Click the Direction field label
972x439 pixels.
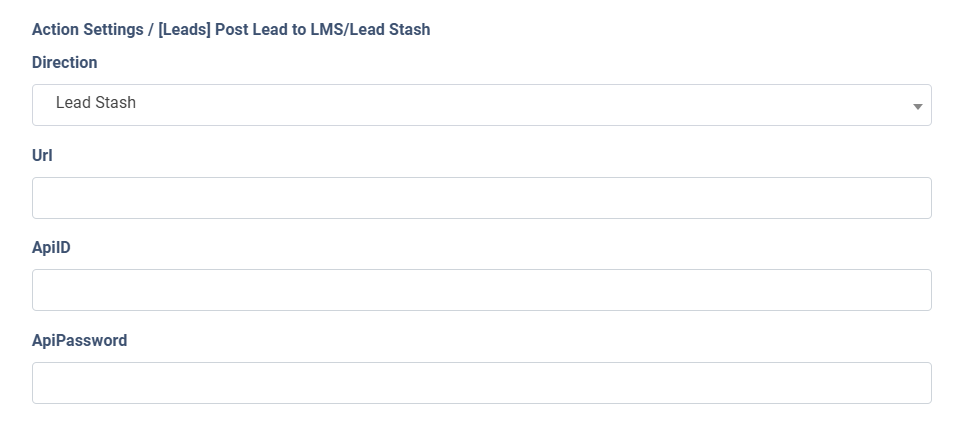point(65,62)
